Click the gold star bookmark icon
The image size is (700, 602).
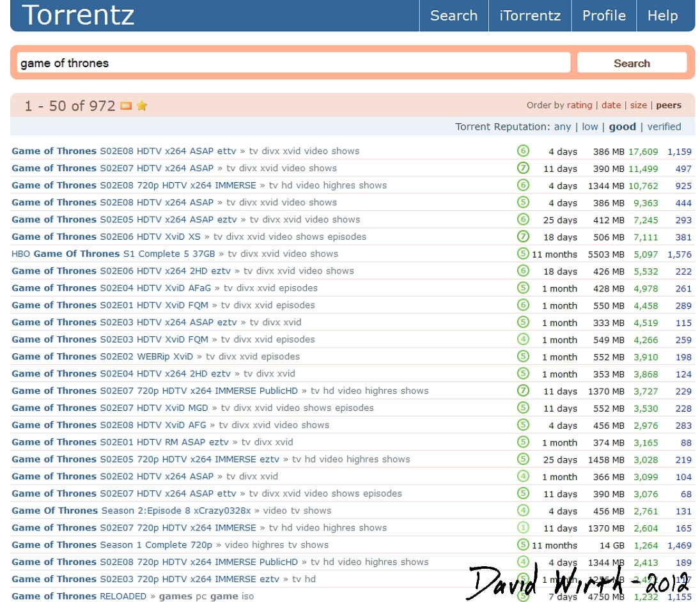point(142,105)
